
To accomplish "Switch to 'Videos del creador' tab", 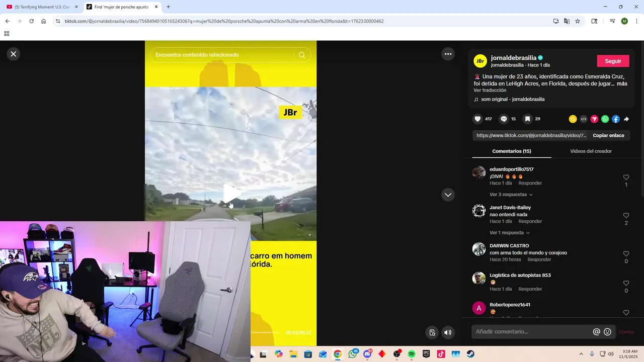I will pyautogui.click(x=591, y=151).
